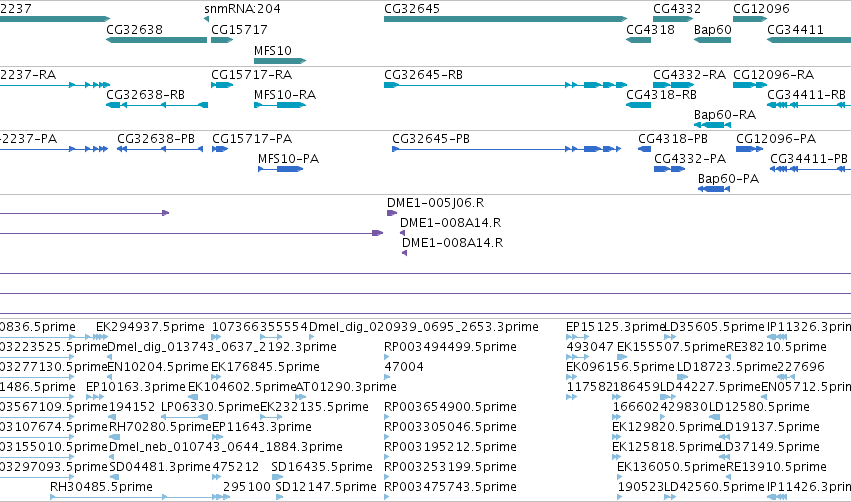Select the snmRNA:204 gene label
This screenshot has height=502, width=851.
[242, 9]
